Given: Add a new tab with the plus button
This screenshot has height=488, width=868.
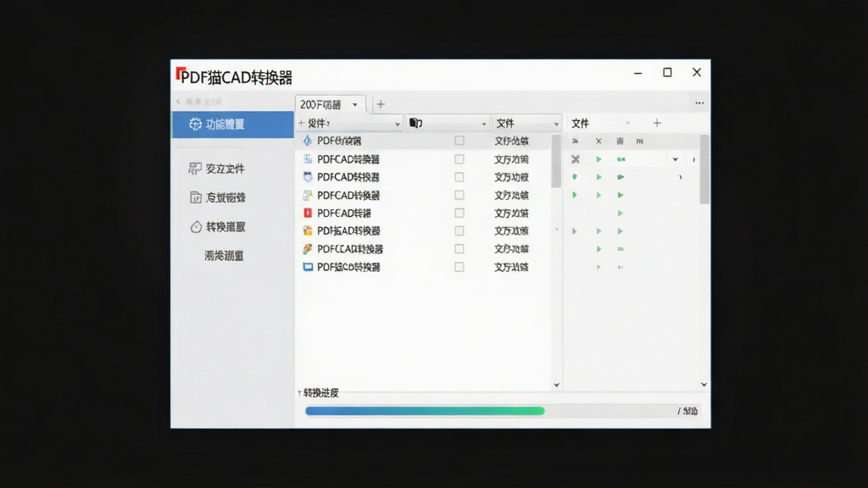Looking at the screenshot, I should coord(381,104).
